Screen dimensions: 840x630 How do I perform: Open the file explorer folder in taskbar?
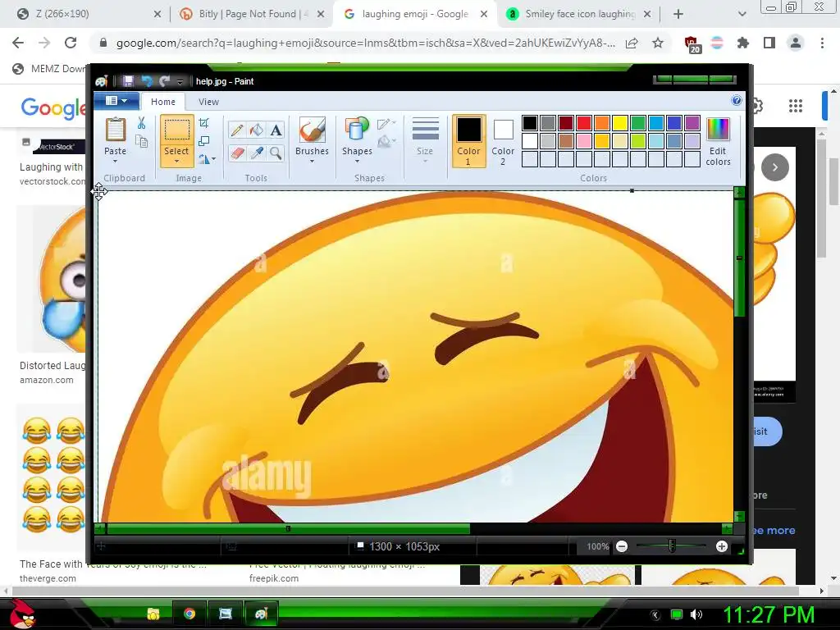tap(153, 614)
